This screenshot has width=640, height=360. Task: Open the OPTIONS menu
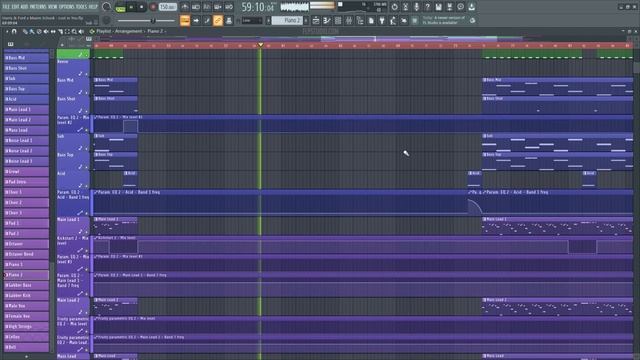point(67,7)
